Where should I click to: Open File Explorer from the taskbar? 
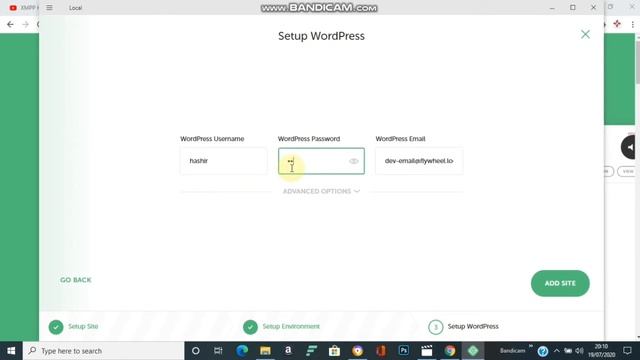265,351
